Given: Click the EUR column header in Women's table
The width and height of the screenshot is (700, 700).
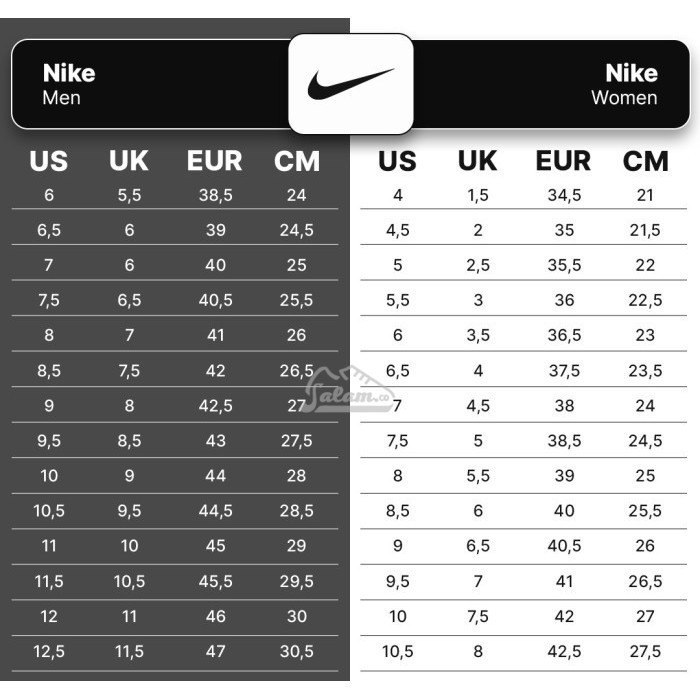Looking at the screenshot, I should (563, 161).
